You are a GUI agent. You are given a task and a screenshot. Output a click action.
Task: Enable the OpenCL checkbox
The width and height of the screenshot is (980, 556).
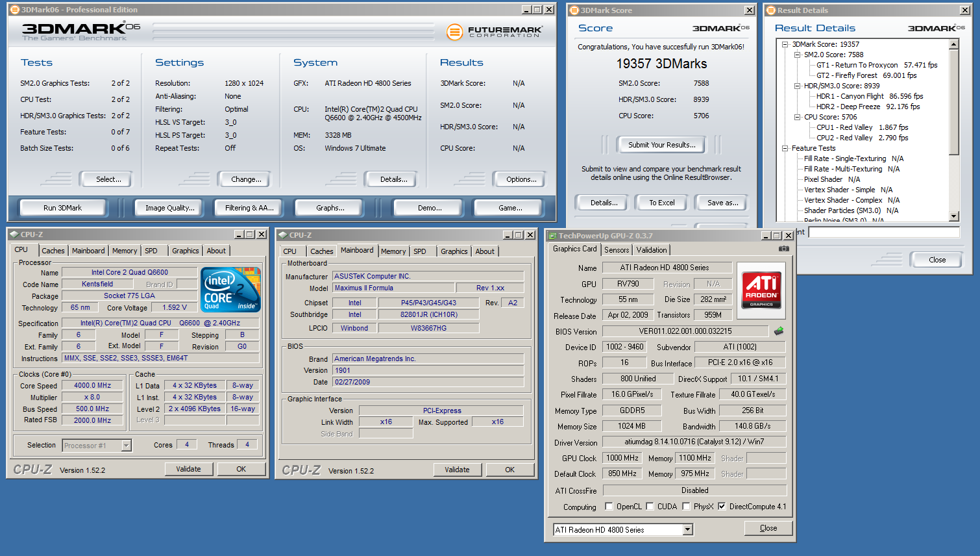[609, 507]
